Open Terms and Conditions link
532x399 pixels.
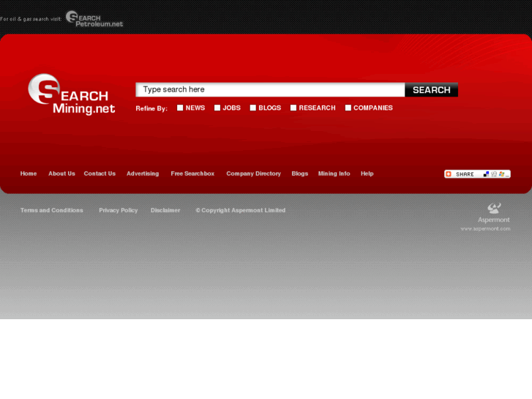(x=51, y=210)
